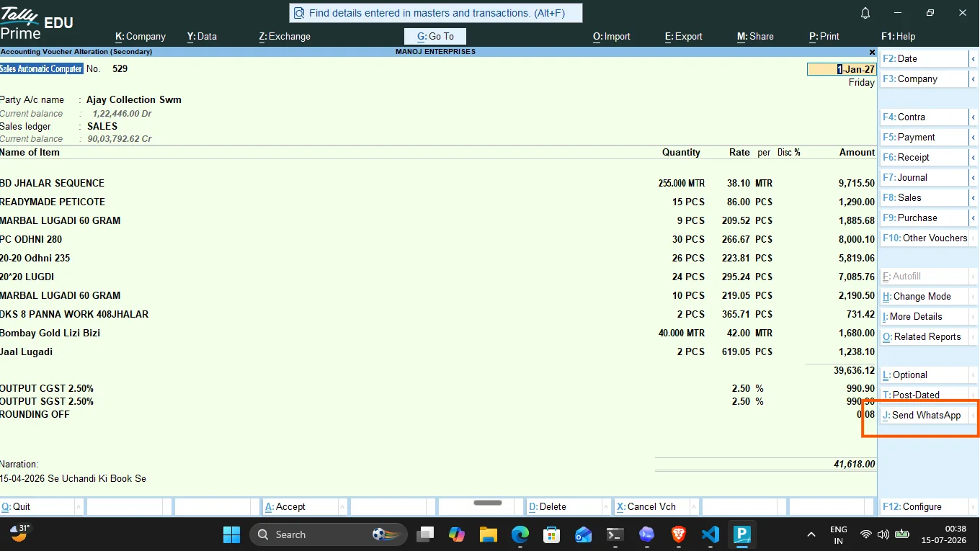Open the K: Company menu
Image resolution: width=980 pixels, height=551 pixels.
[141, 36]
